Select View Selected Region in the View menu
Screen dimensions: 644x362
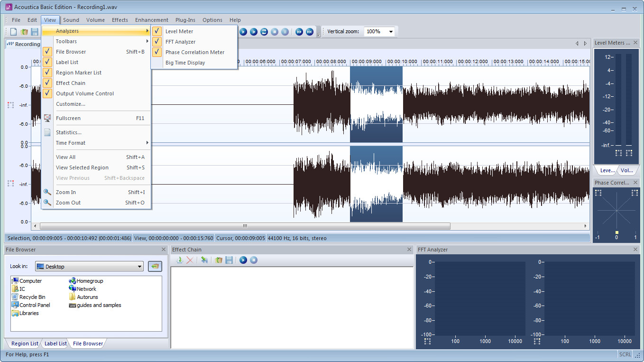pyautogui.click(x=96, y=167)
